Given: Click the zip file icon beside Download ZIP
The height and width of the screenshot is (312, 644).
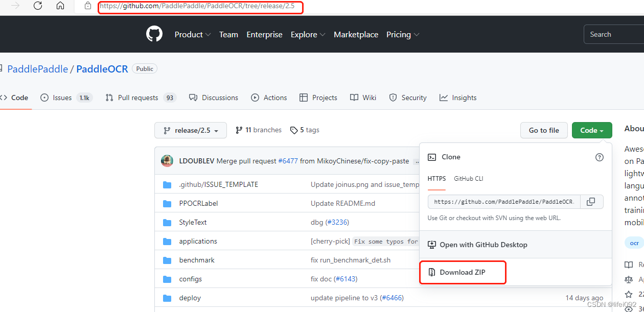Looking at the screenshot, I should 432,272.
